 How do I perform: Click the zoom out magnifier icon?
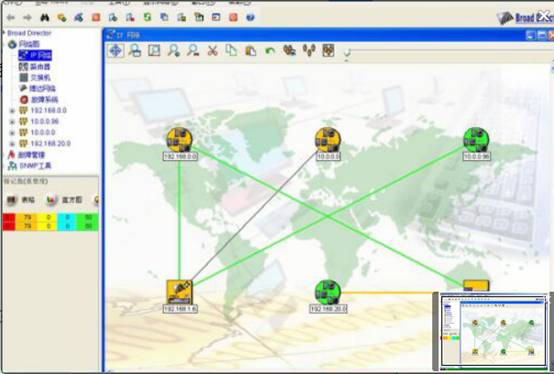(x=193, y=51)
